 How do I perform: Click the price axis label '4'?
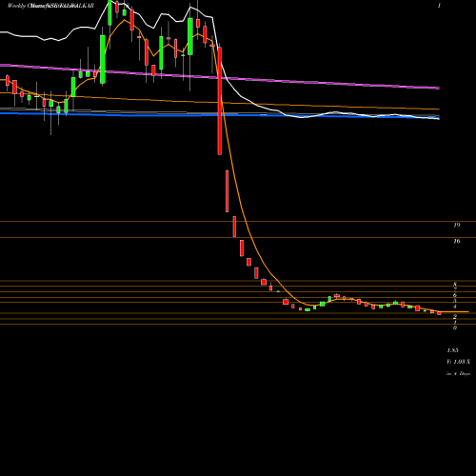[x=455, y=307]
